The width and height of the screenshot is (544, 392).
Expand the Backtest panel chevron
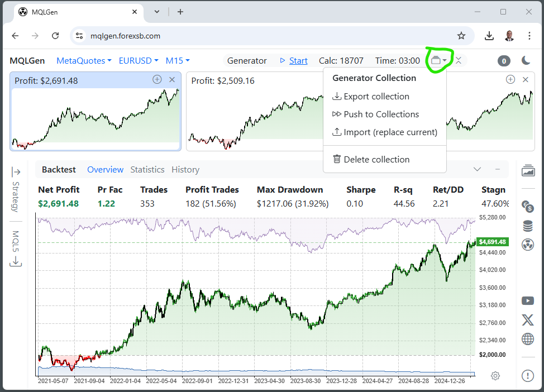[x=478, y=169]
